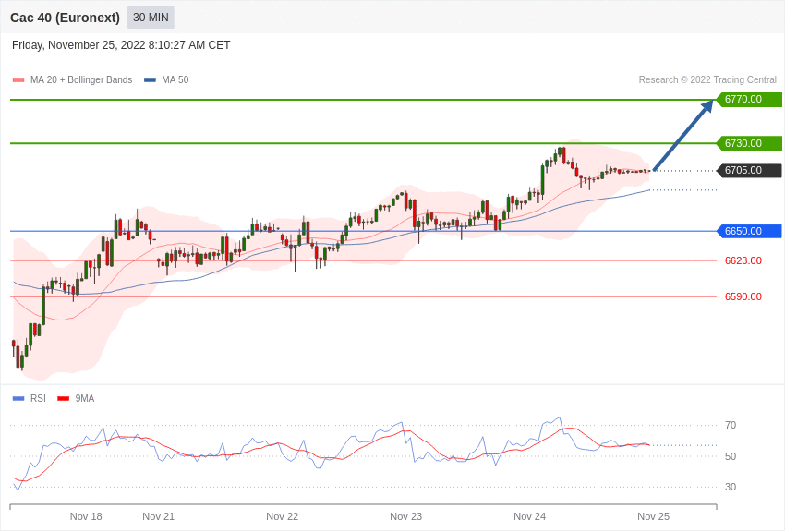Click the blue upward forecast arrow head

coord(706,106)
